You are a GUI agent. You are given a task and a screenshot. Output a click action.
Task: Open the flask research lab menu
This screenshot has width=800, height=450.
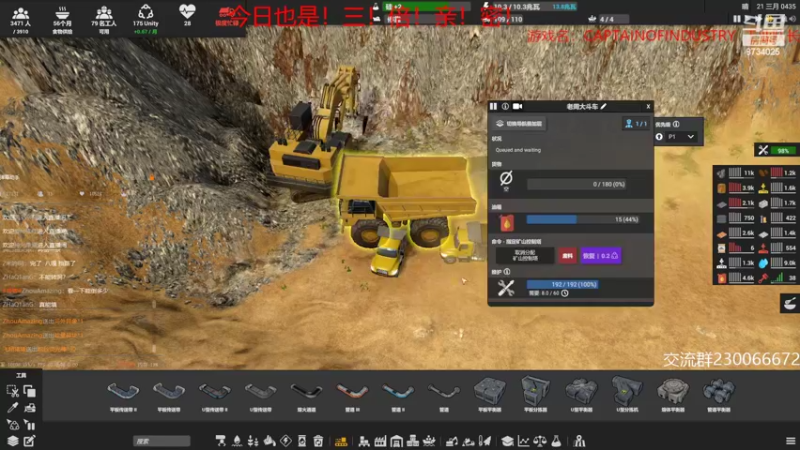(556, 441)
